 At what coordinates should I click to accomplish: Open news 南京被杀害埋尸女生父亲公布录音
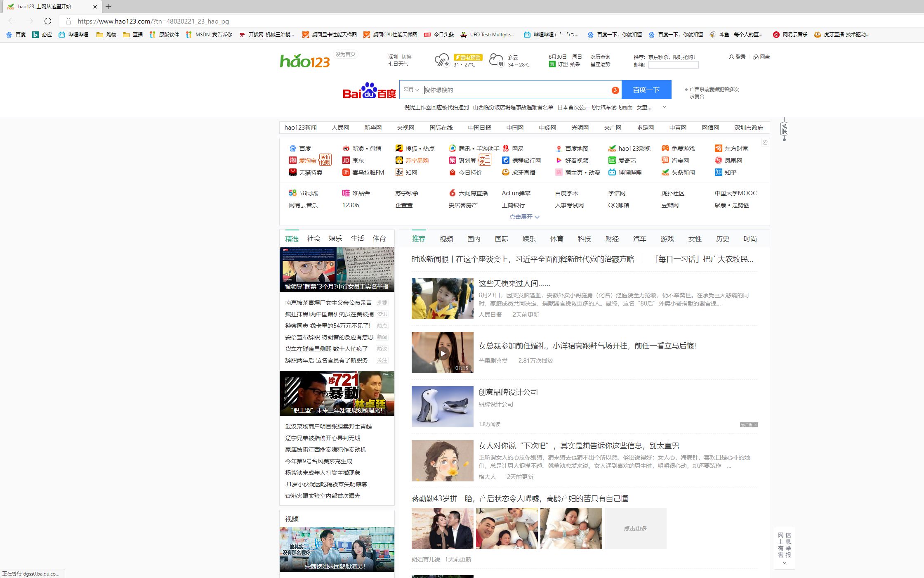tap(328, 303)
